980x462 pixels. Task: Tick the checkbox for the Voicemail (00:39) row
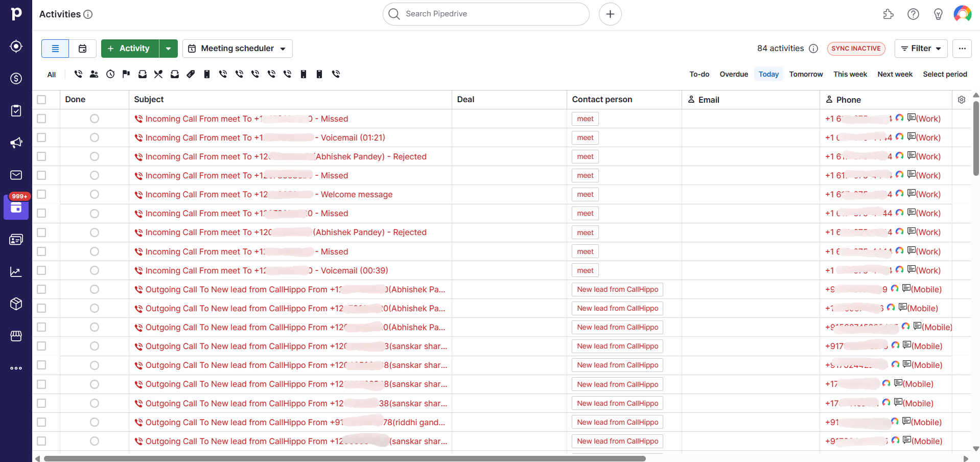[41, 270]
